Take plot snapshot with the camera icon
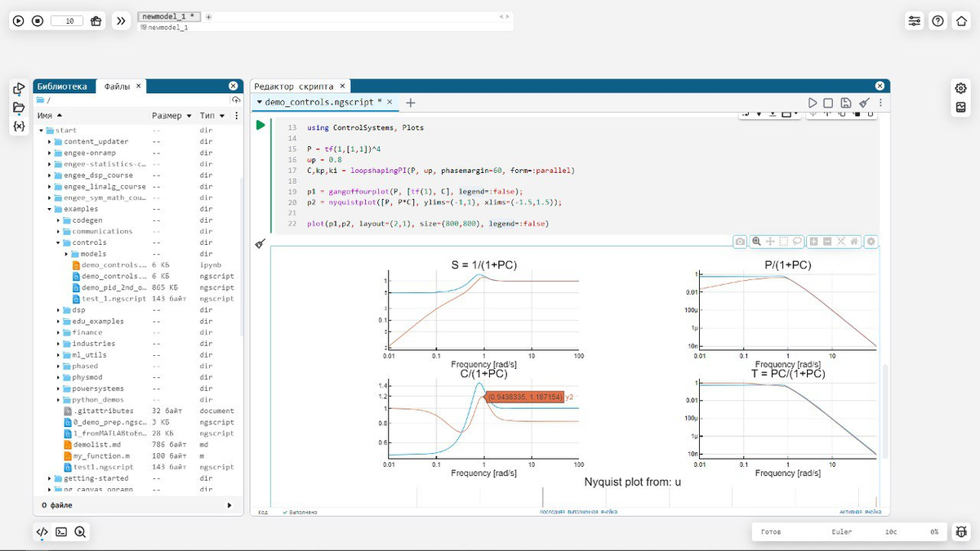Image resolution: width=980 pixels, height=551 pixels. click(x=739, y=242)
